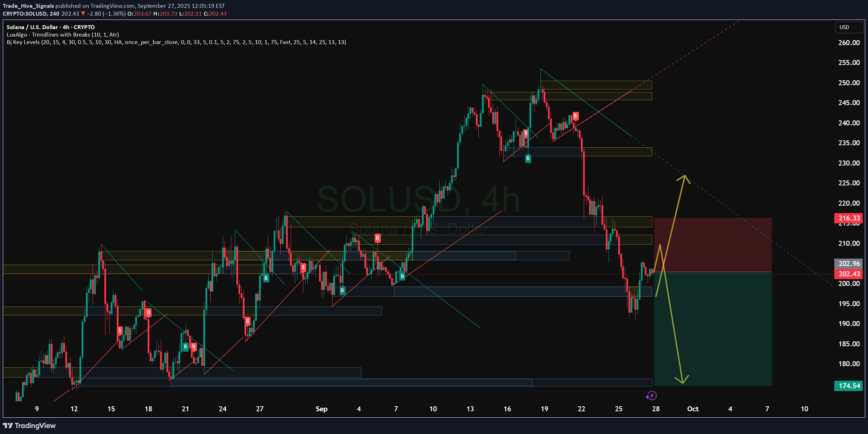868x434 pixels.
Task: Select the LuxAlgo Trendlines with Breaks legend
Action: [x=63, y=34]
